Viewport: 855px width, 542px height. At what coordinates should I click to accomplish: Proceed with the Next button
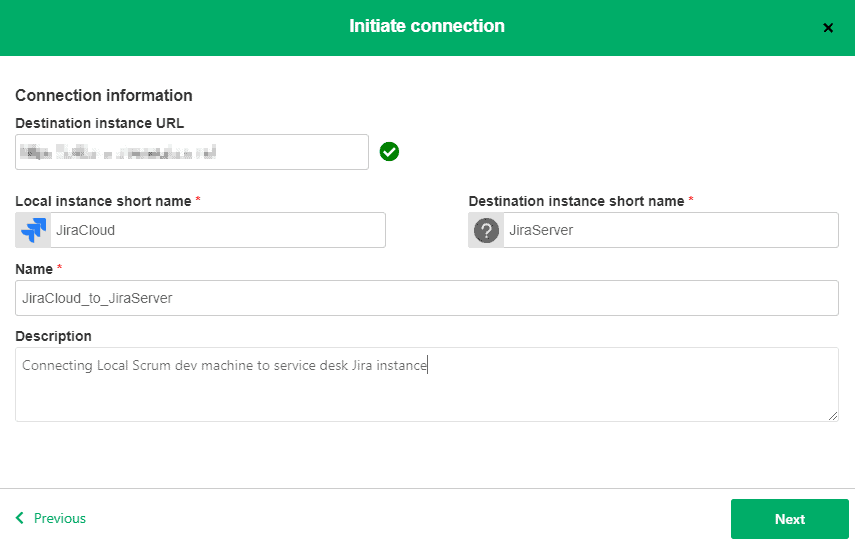790,519
